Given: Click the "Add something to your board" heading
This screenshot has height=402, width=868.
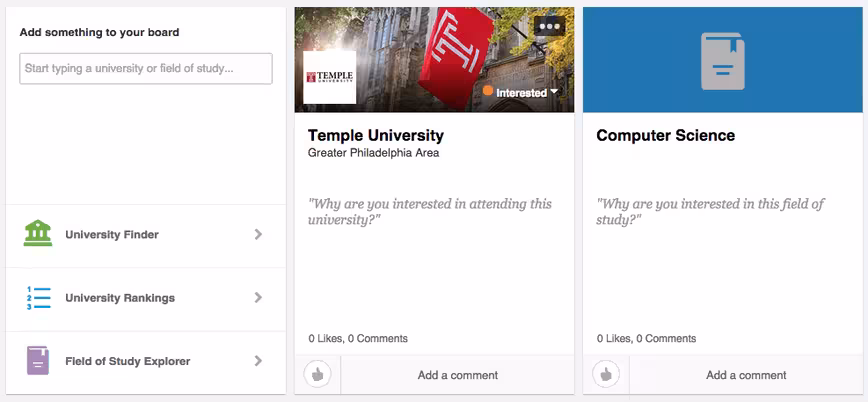Looking at the screenshot, I should (x=100, y=32).
